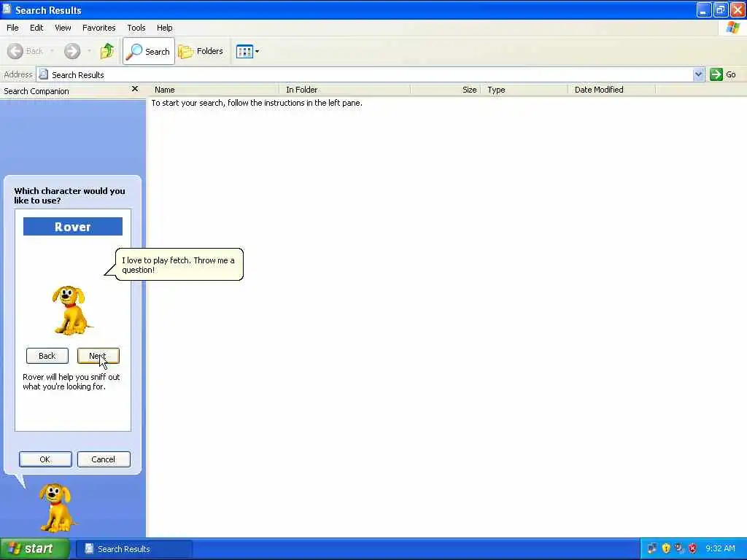Minimize the Search Results window
This screenshot has width=747, height=560.
coord(704,9)
